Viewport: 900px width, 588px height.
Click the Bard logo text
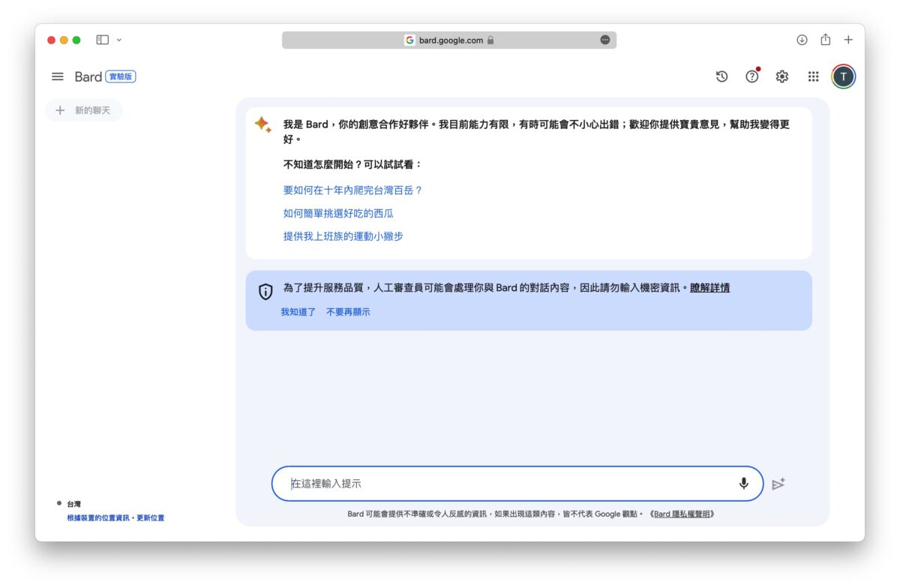[x=88, y=76]
